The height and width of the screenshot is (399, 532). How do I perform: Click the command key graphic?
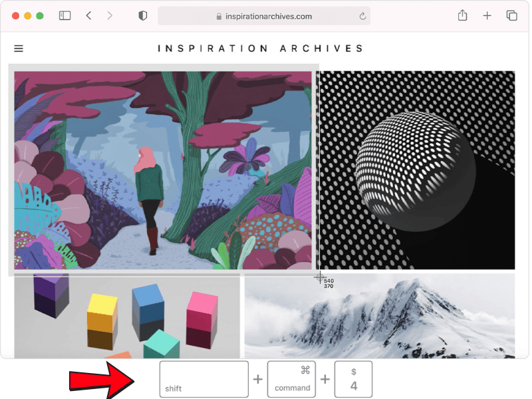tap(291, 379)
